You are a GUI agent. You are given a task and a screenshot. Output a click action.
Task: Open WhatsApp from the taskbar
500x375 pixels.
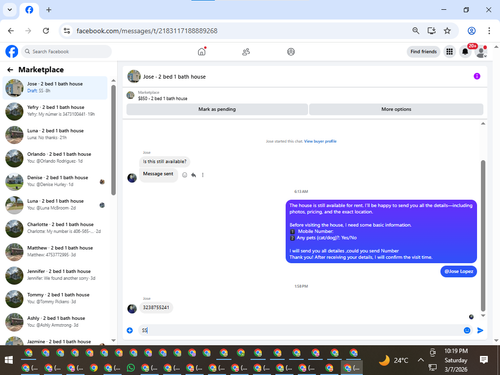pos(131,368)
